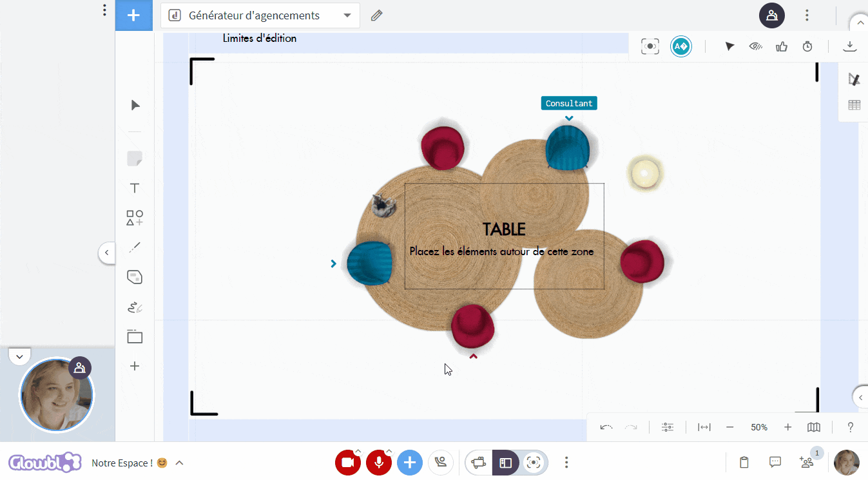Open the participants icon in top bar
Viewport: 868px width, 480px height.
click(772, 15)
